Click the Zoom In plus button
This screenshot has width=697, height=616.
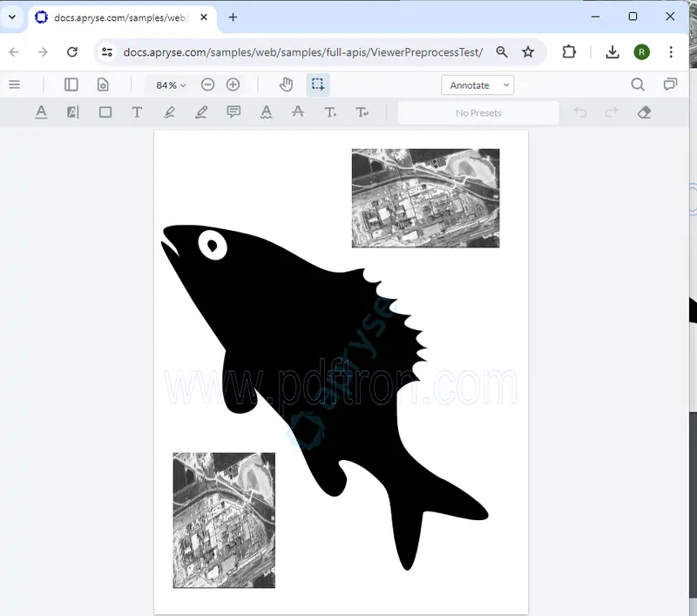(x=233, y=85)
